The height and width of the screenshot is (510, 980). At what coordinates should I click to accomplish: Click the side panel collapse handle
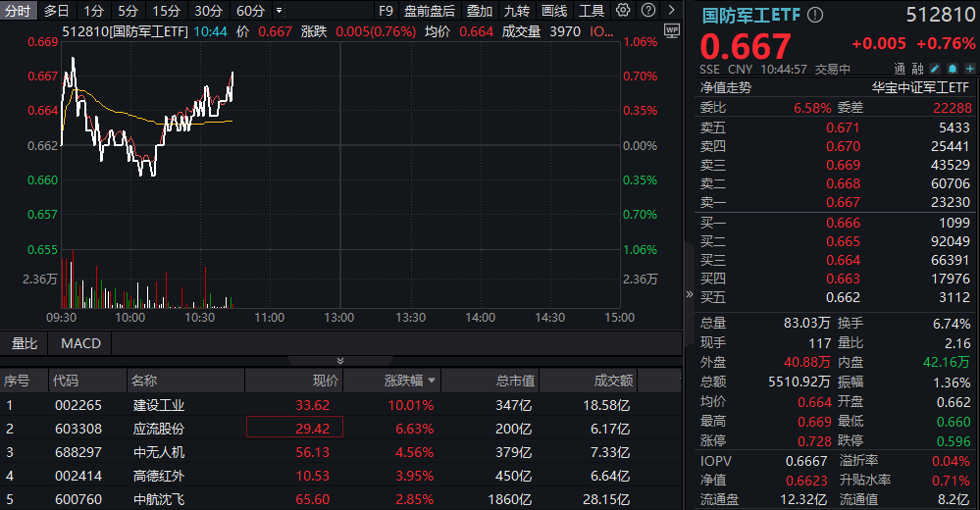coord(688,293)
